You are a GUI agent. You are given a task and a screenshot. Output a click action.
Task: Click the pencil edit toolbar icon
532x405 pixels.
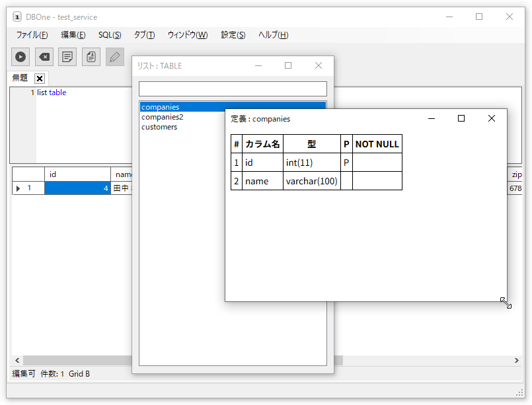115,57
